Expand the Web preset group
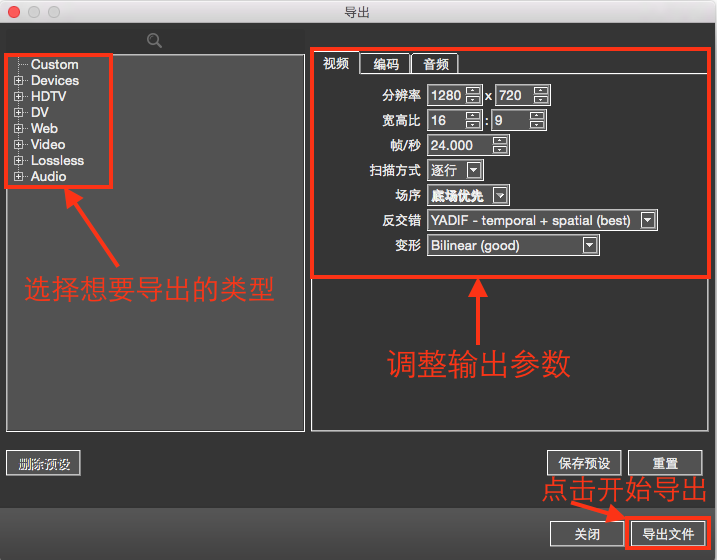 point(18,128)
